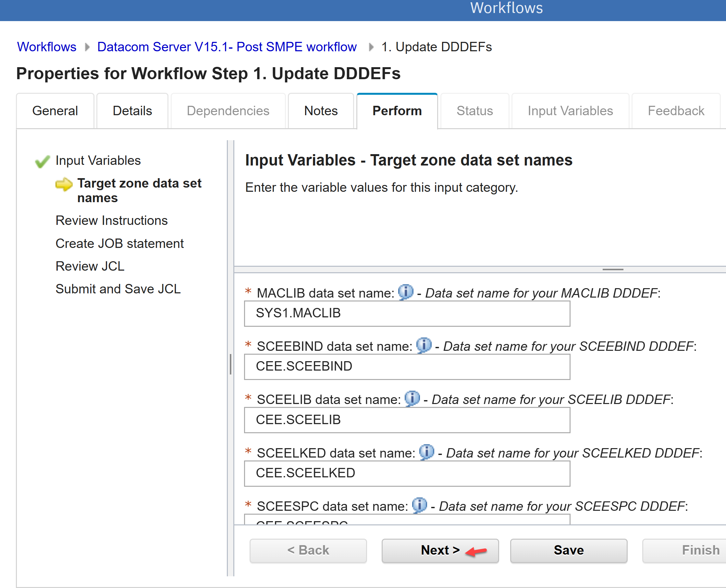
Task: Open Datacom Server V15.1 Post SMPE workflow link
Action: [227, 47]
